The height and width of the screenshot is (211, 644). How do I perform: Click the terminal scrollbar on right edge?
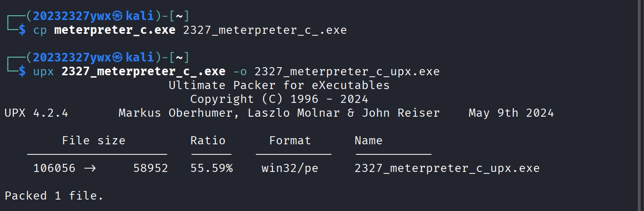(x=640, y=105)
